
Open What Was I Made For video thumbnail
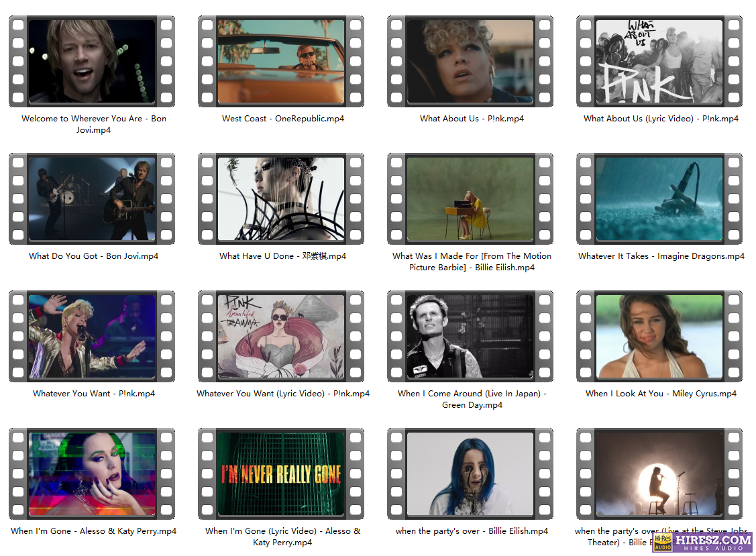[x=470, y=199]
